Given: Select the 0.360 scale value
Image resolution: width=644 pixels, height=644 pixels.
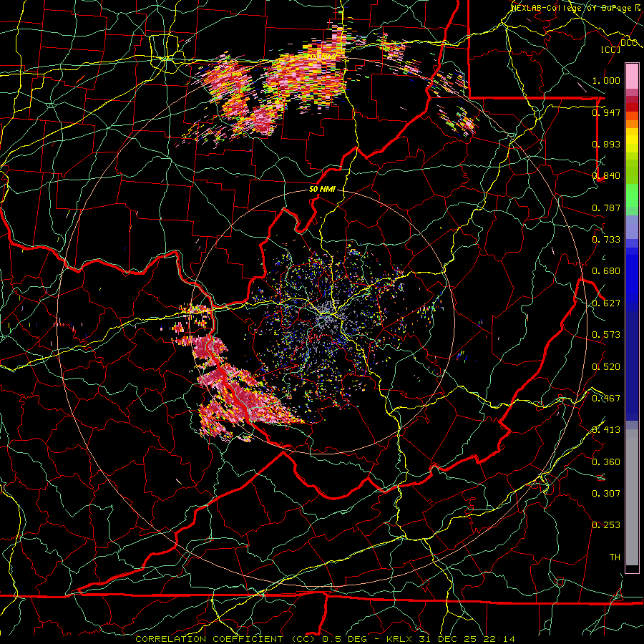Looking at the screenshot, I should [x=606, y=462].
